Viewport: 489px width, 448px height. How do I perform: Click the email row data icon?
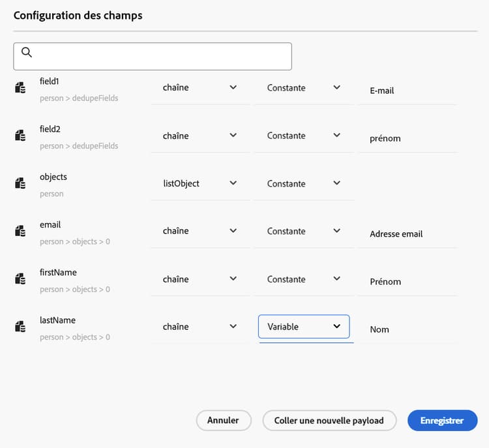20,231
